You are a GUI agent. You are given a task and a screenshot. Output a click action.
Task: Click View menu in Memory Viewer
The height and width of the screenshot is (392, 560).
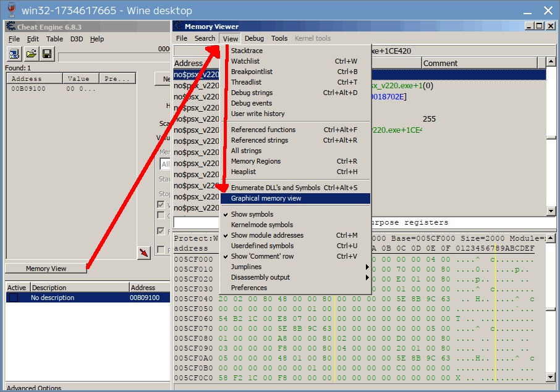pyautogui.click(x=231, y=38)
